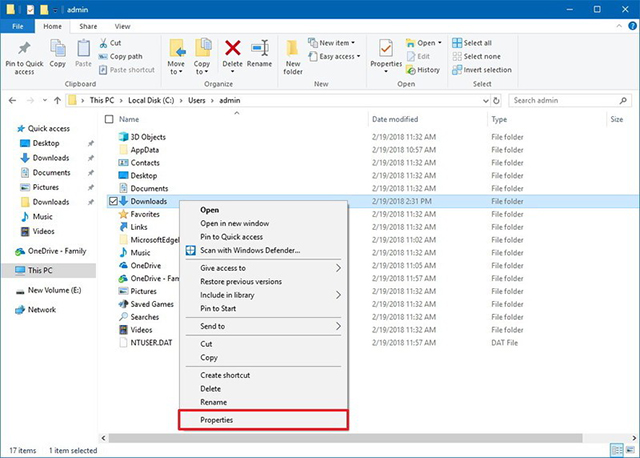Collapse the ribbon with the chevron
This screenshot has height=458, width=640.
pos(619,26)
